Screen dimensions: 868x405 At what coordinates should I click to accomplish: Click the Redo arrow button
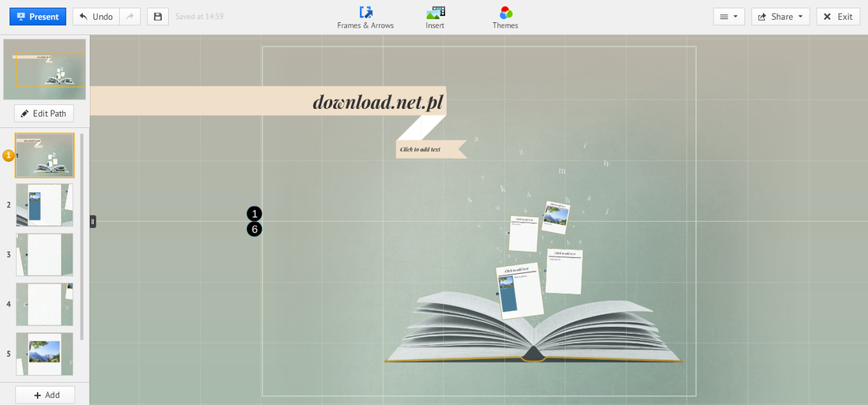(x=130, y=17)
